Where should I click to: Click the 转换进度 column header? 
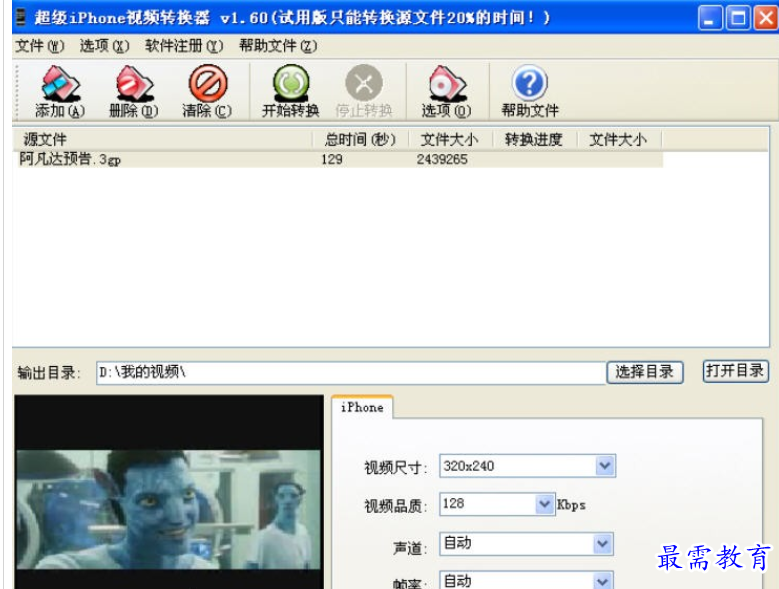coord(534,140)
